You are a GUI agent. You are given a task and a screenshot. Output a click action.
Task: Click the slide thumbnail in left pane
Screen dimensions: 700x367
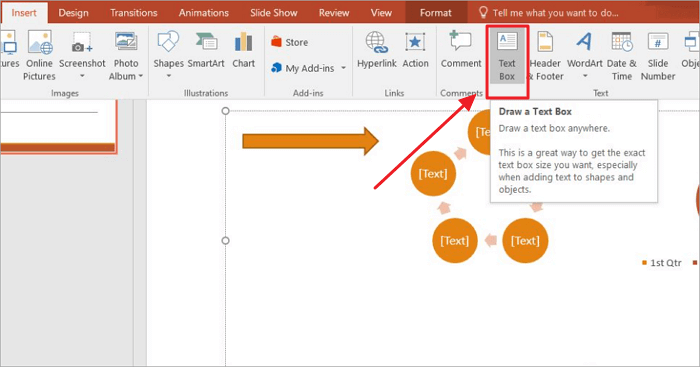point(58,126)
